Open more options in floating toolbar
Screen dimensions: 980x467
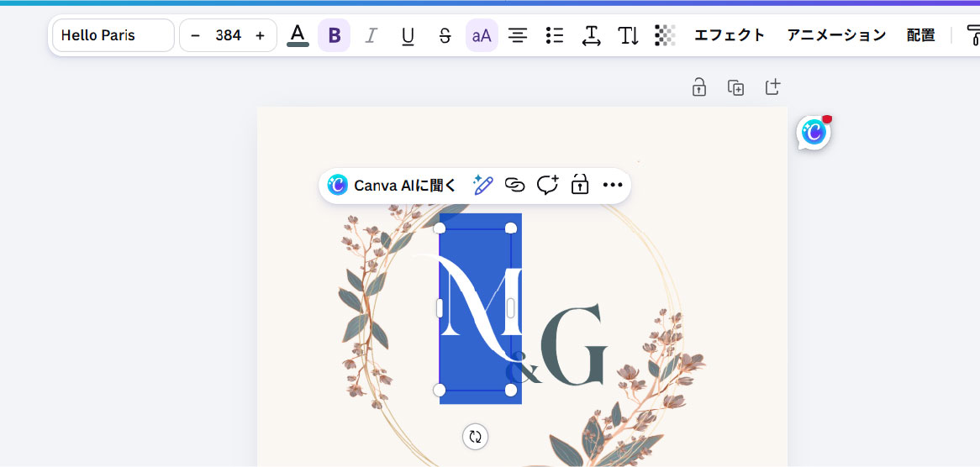(613, 186)
